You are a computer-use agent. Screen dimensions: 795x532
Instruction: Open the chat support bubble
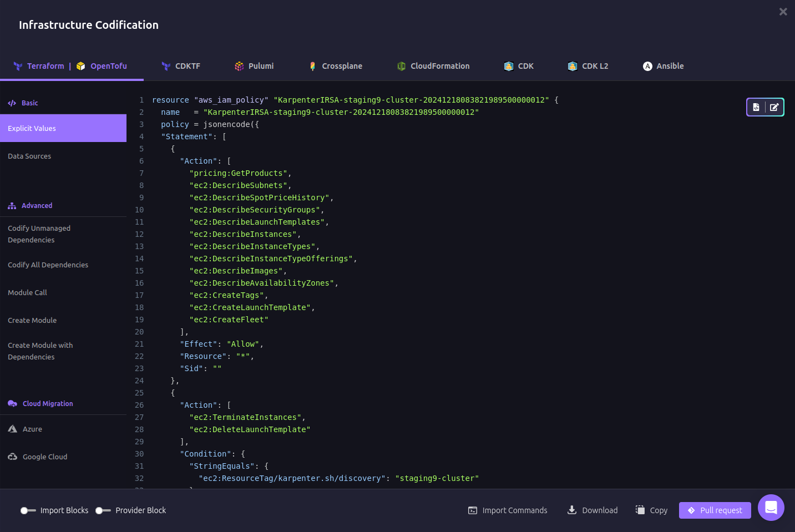coord(771,508)
